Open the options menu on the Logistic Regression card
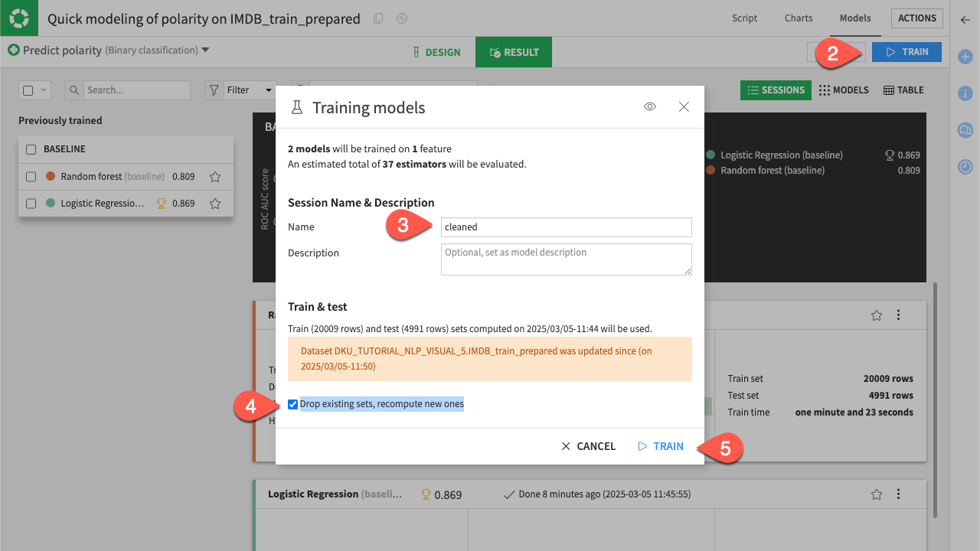Viewport: 980px width, 551px height. tap(898, 494)
